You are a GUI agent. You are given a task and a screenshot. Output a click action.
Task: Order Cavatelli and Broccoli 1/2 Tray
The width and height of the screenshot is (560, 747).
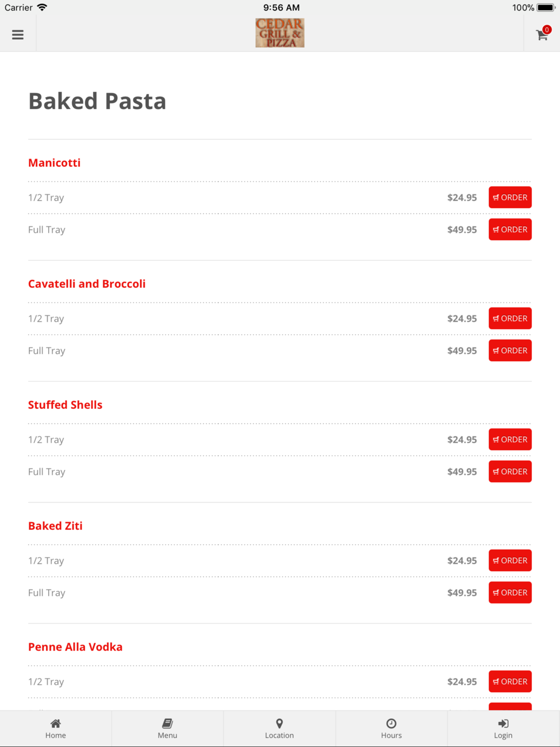coord(510,319)
